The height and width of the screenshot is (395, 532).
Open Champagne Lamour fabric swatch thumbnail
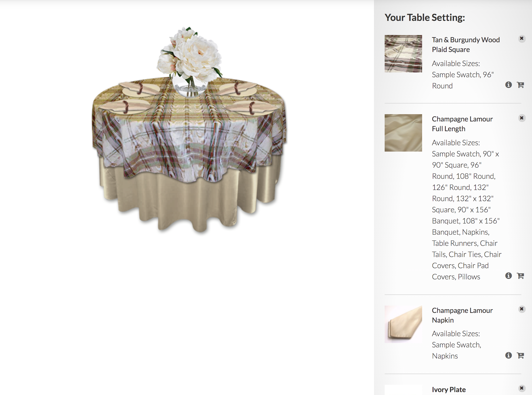point(403,133)
